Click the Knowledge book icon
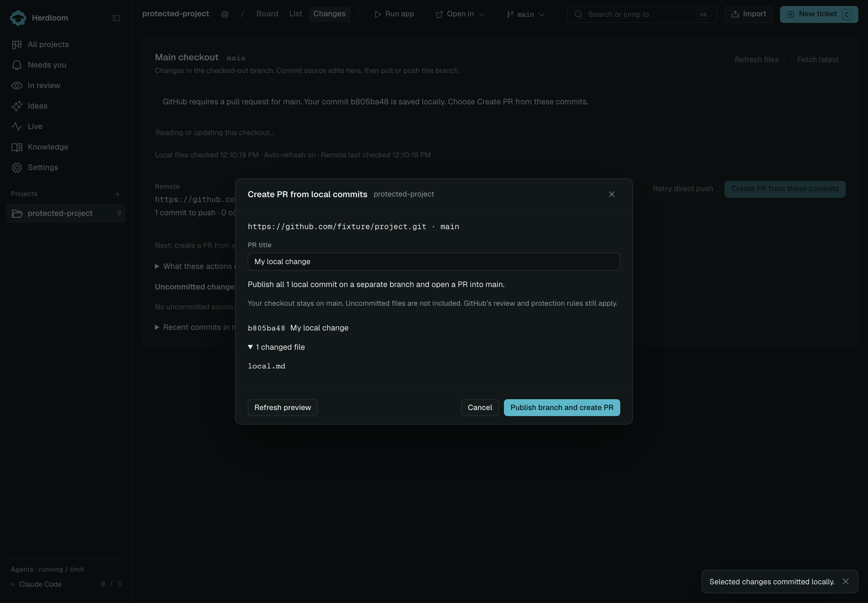868x603 pixels. point(17,147)
